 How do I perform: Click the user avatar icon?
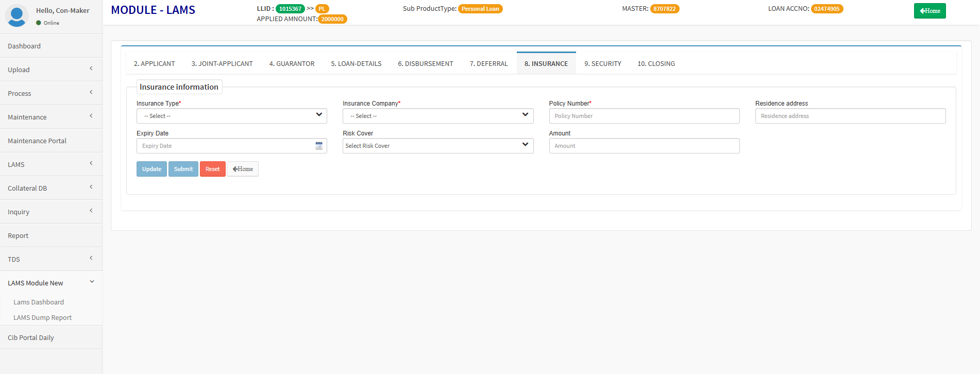point(16,16)
